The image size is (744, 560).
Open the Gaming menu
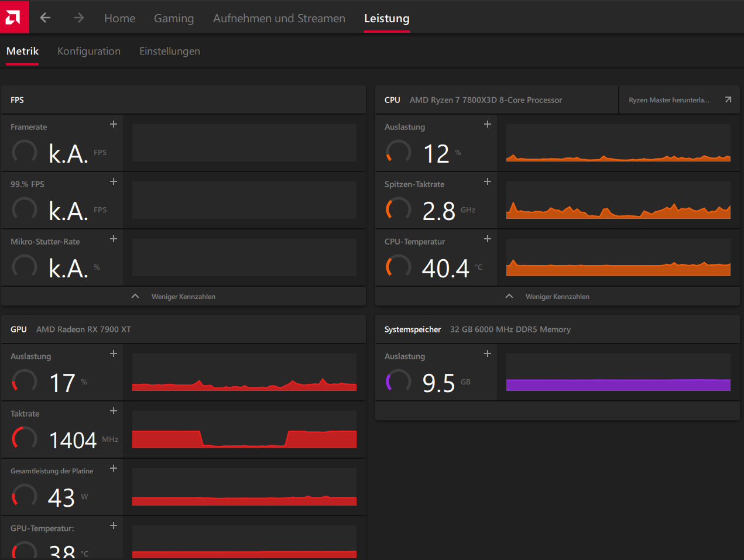pos(174,18)
